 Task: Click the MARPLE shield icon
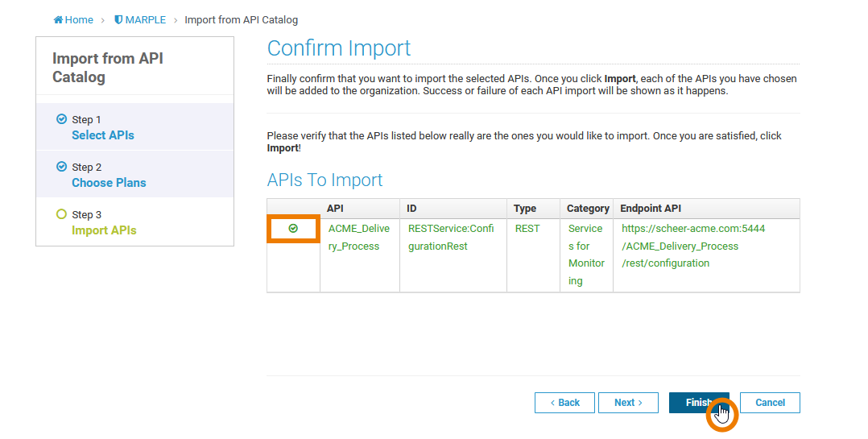tap(118, 20)
